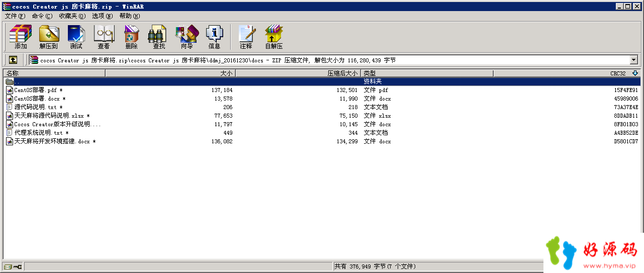Open the Commands (命令) menu

(42, 16)
